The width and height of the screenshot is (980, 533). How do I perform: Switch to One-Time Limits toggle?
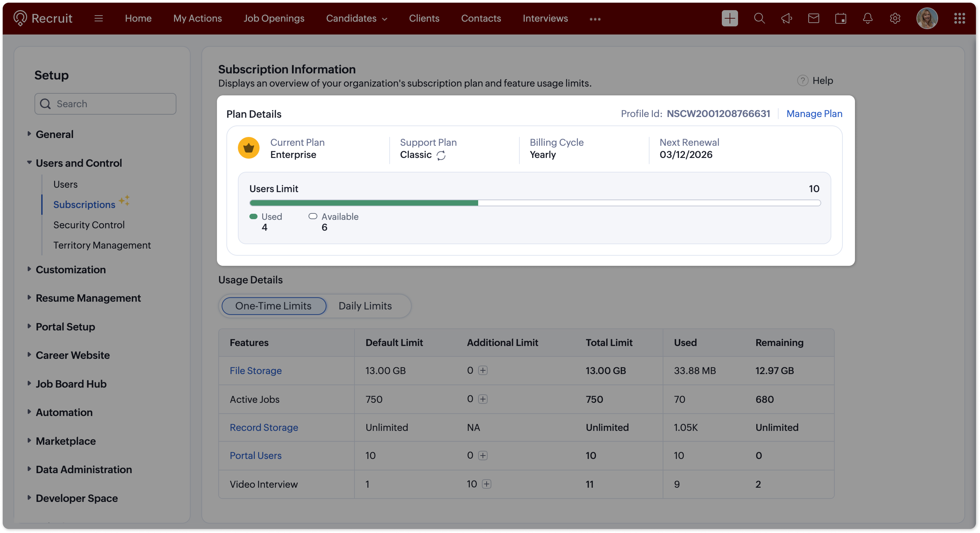pyautogui.click(x=273, y=306)
